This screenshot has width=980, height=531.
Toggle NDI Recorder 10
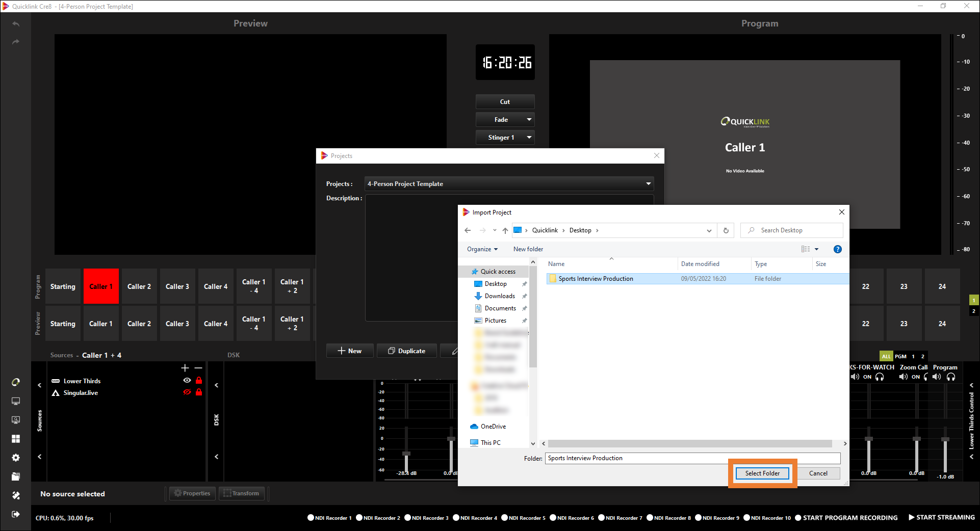767,518
